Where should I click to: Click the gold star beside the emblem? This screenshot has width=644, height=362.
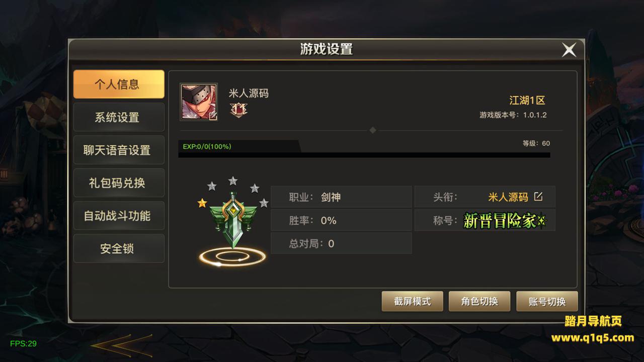click(202, 203)
